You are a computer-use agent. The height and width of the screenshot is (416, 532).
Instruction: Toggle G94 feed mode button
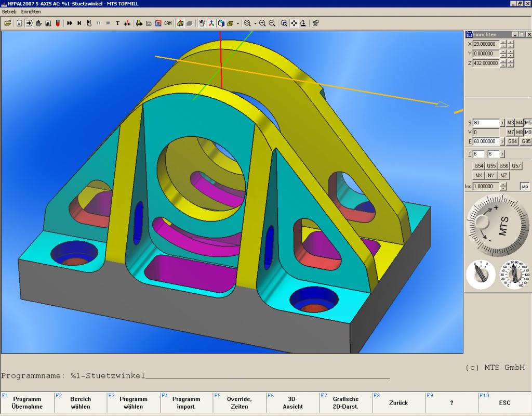click(x=512, y=141)
